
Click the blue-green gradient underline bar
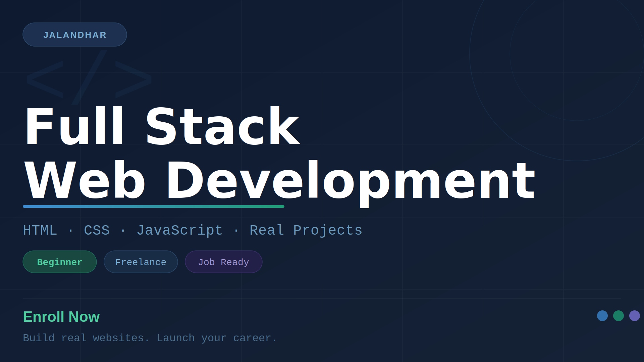point(154,206)
